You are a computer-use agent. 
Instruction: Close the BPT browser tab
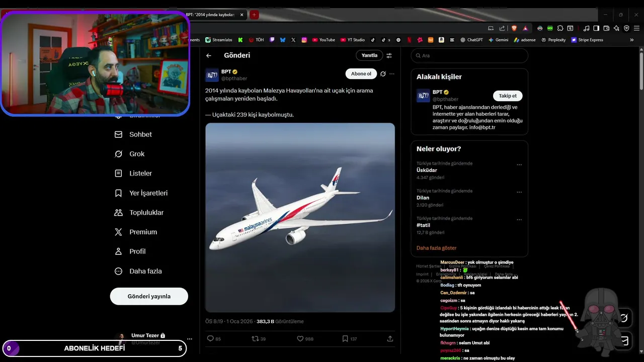(242, 15)
